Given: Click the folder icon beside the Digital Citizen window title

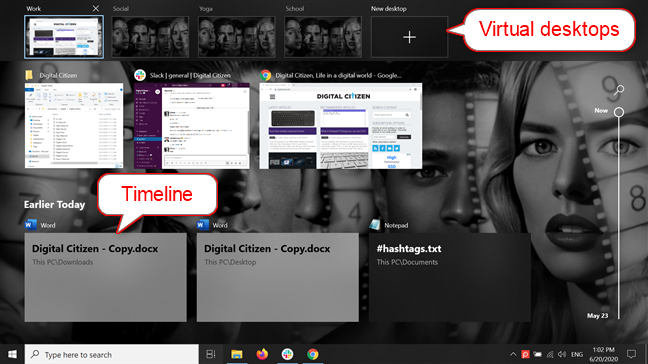Looking at the screenshot, I should point(29,75).
